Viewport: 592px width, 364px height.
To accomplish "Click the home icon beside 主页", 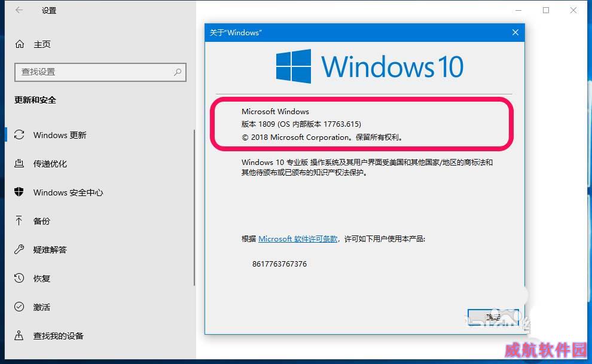I will coord(20,44).
